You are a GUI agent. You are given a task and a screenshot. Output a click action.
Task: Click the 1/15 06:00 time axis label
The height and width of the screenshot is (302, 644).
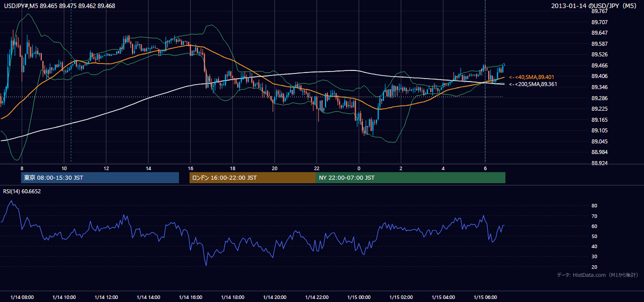click(485, 297)
